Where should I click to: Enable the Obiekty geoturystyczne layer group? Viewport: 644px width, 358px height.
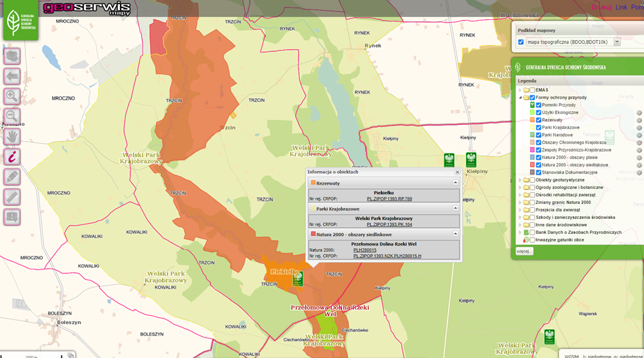[532, 180]
